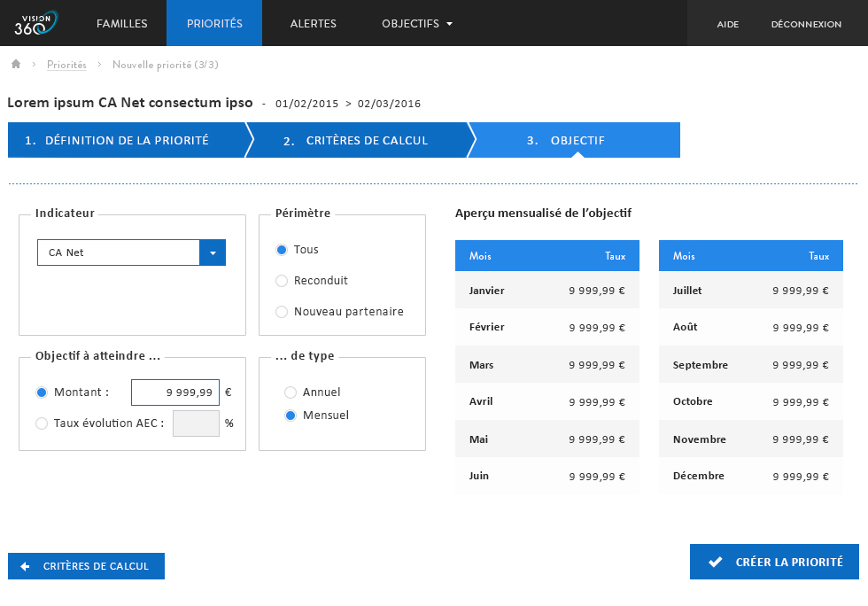Screen dimensions: 868x606
Task: Click the Vision 360 logo
Action: (x=35, y=23)
